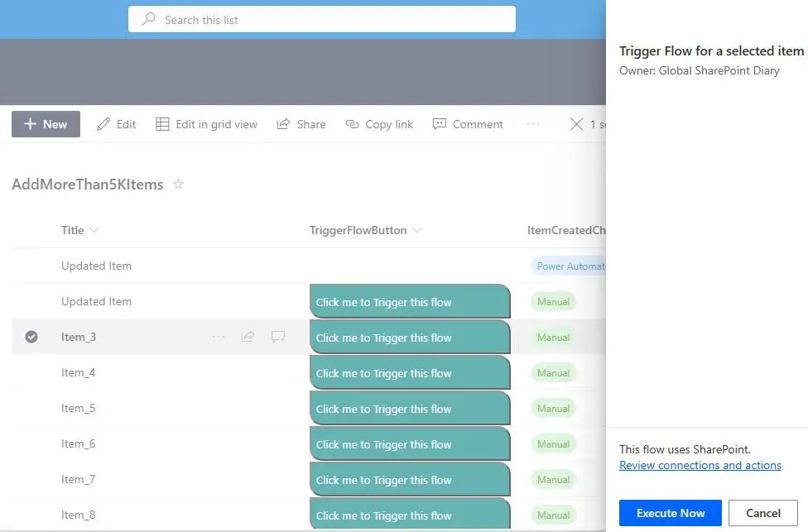Deselect the Item_3 checkbox
The height and width of the screenshot is (532, 808).
(x=31, y=337)
